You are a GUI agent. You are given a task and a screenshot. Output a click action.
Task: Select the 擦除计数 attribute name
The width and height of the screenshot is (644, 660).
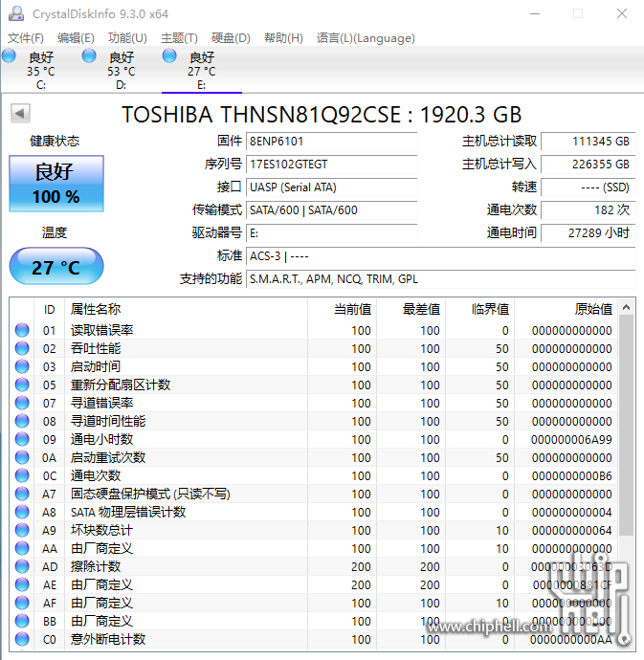coord(96,566)
